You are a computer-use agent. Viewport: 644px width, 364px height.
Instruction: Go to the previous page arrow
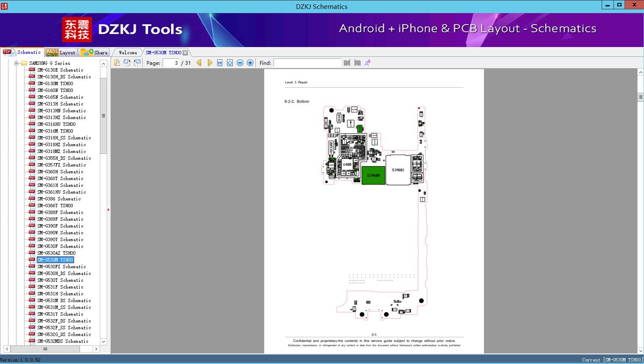click(199, 63)
